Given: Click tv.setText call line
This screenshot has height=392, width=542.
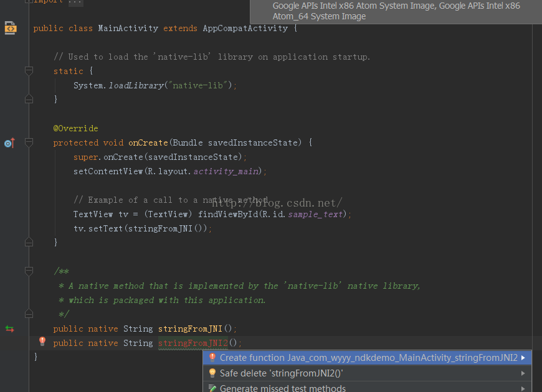Looking at the screenshot, I should point(142,228).
